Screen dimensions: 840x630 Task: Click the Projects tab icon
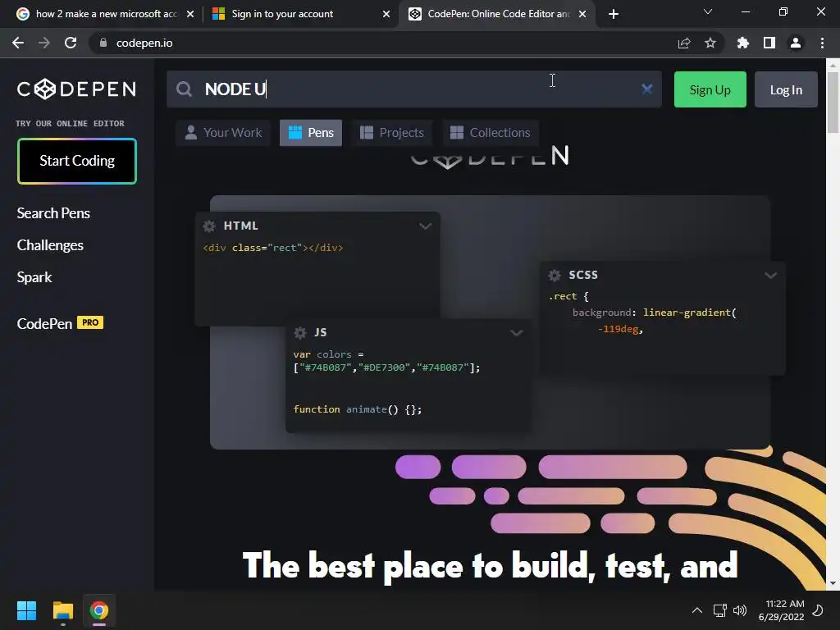[x=367, y=132]
